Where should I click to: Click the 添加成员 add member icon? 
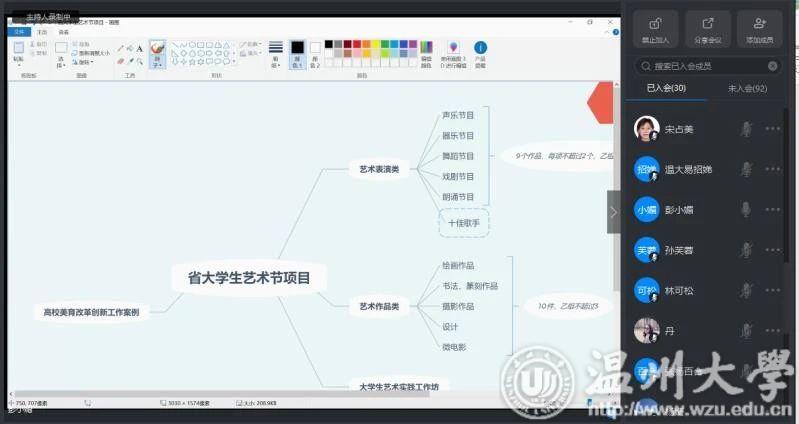tap(760, 28)
